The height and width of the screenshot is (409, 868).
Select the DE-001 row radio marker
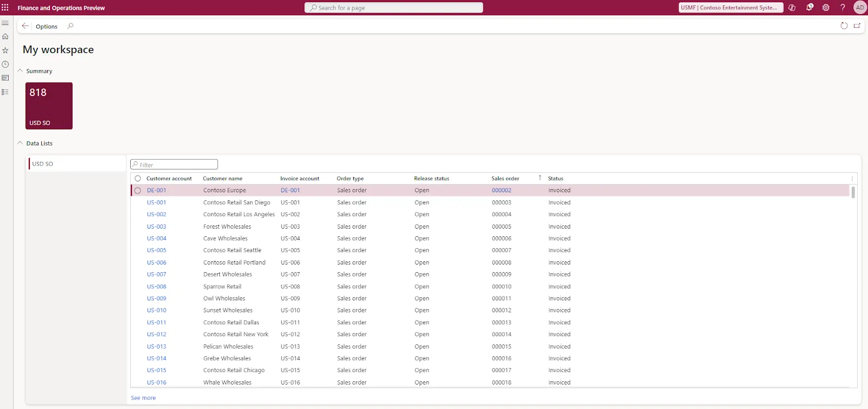[138, 191]
